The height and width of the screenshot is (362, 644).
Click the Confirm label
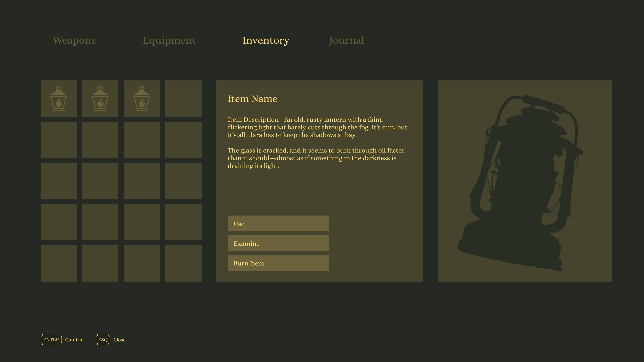(x=74, y=340)
